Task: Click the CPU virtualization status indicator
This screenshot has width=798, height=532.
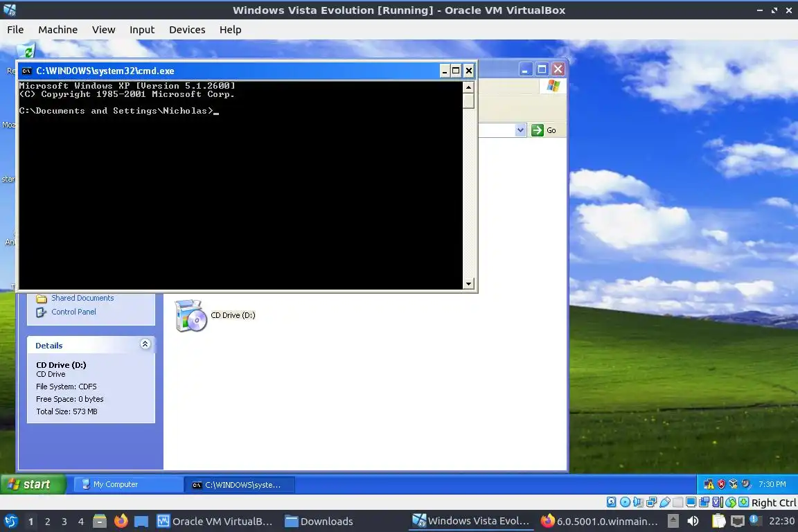Action: tap(718, 502)
